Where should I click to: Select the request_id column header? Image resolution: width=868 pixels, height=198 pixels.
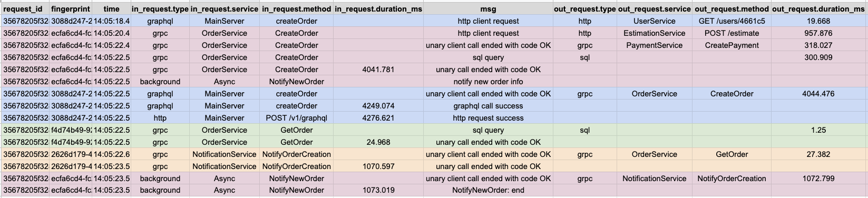pyautogui.click(x=25, y=9)
